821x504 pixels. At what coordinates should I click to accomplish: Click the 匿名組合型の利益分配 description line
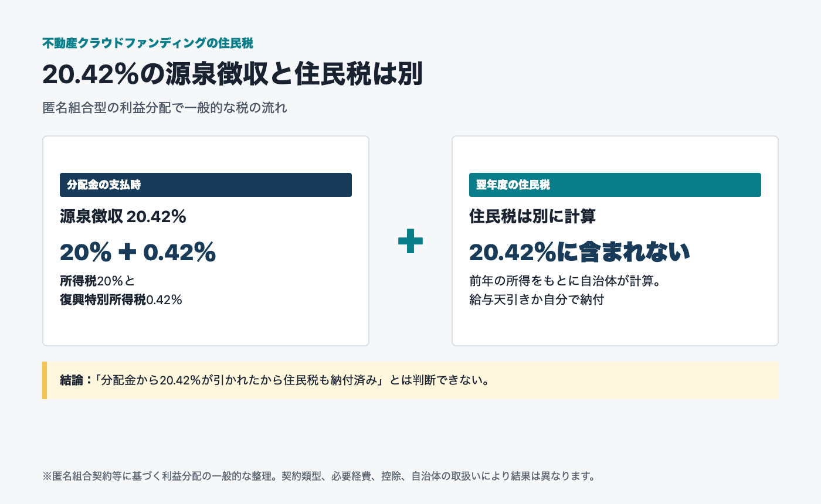tap(165, 108)
